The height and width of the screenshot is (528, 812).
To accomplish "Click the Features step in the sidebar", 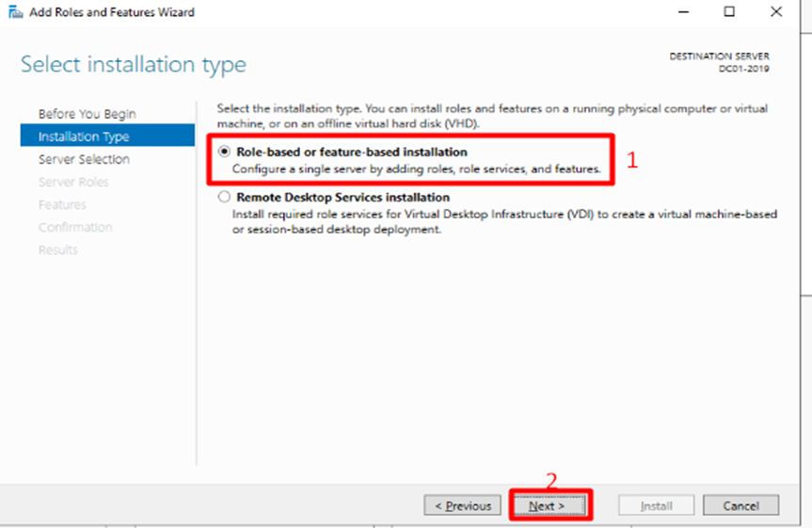I will (x=62, y=204).
